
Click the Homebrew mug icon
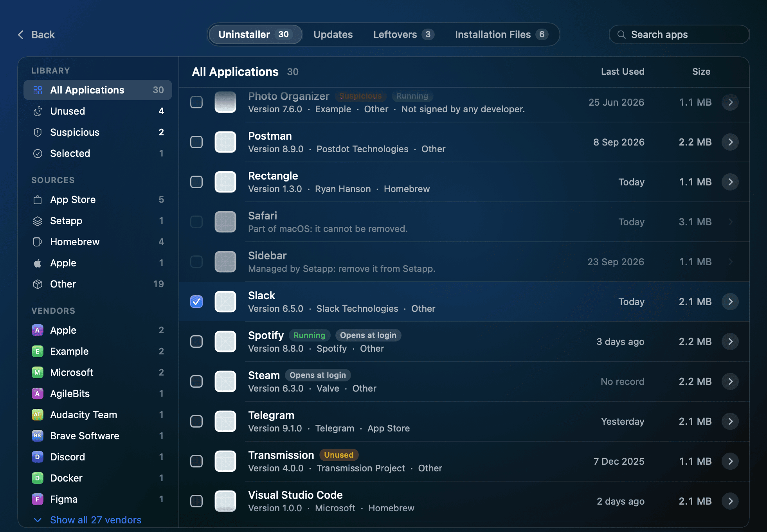(38, 242)
